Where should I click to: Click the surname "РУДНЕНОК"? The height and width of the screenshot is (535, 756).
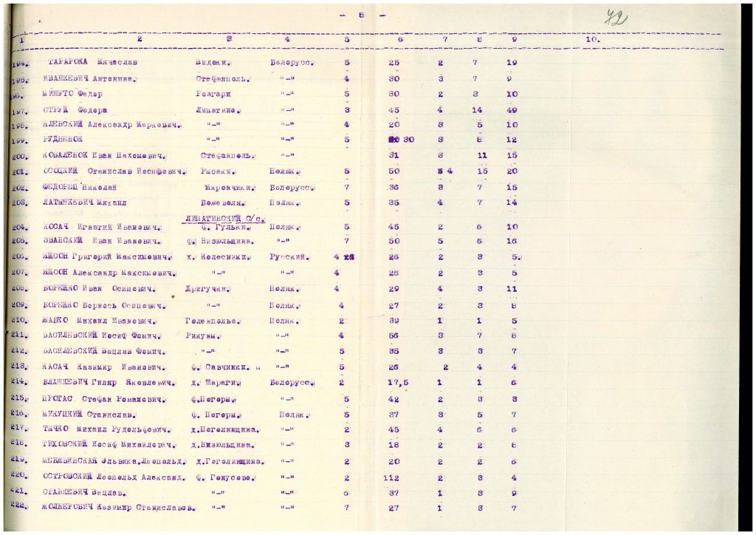[62, 140]
